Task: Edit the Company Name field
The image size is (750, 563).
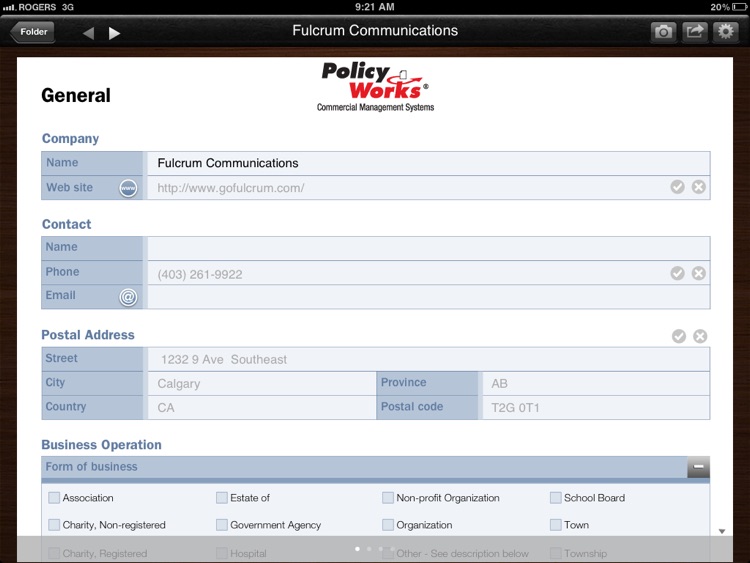Action: (x=429, y=163)
